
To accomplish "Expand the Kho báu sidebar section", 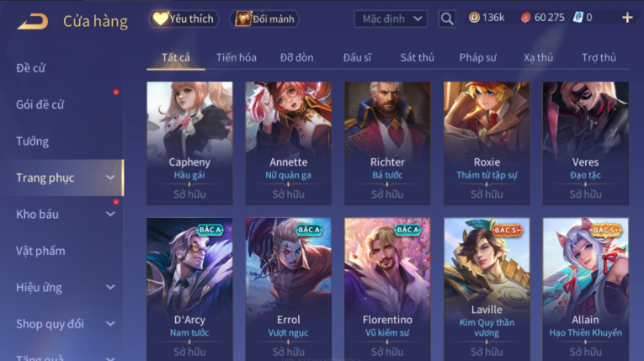I will (110, 214).
